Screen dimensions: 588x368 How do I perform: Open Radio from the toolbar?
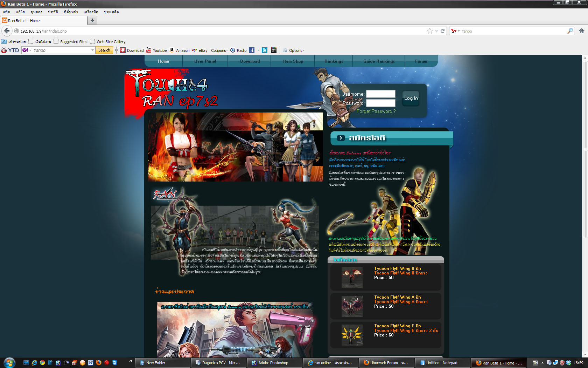pyautogui.click(x=238, y=50)
